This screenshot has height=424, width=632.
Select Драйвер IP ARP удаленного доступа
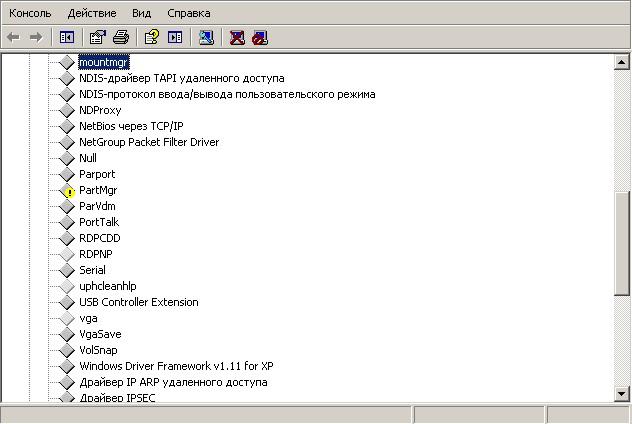click(173, 382)
